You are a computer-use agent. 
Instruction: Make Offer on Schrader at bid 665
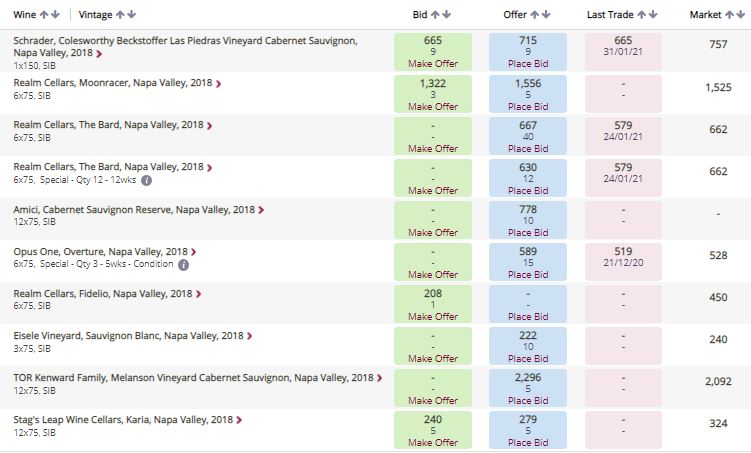[x=433, y=64]
